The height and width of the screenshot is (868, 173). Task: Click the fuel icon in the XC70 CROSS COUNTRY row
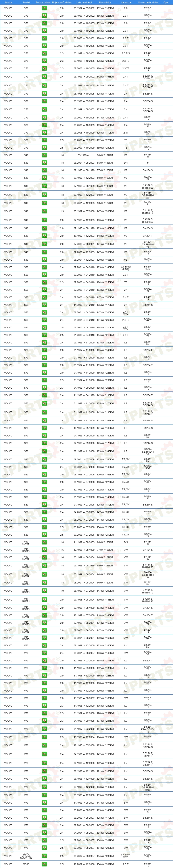44,856
